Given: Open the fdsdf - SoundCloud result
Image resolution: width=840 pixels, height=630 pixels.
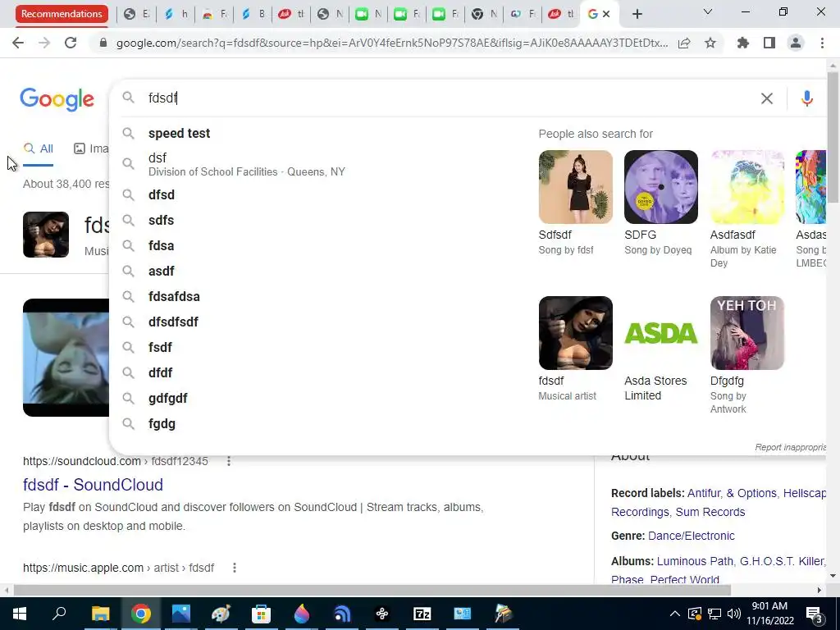Looking at the screenshot, I should click(x=93, y=485).
